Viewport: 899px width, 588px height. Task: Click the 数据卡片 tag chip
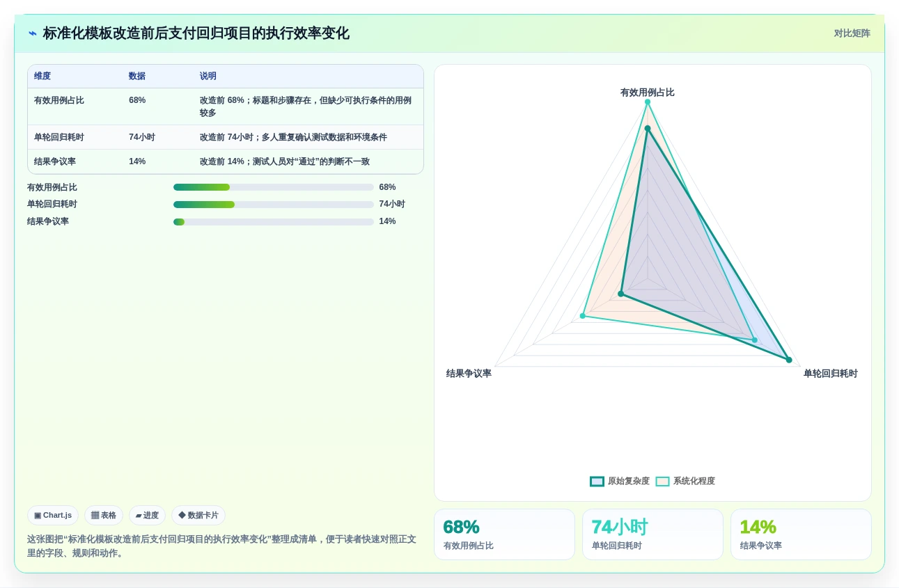pyautogui.click(x=198, y=515)
